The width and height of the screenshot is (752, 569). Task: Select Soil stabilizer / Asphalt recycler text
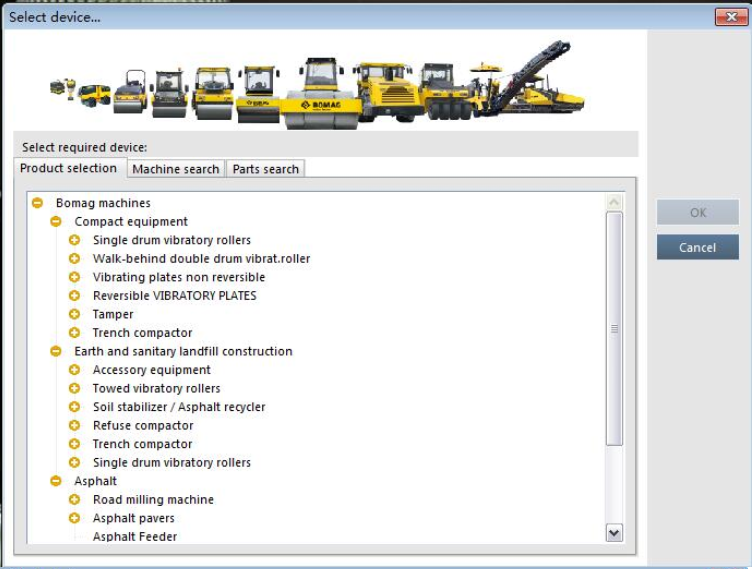[179, 407]
